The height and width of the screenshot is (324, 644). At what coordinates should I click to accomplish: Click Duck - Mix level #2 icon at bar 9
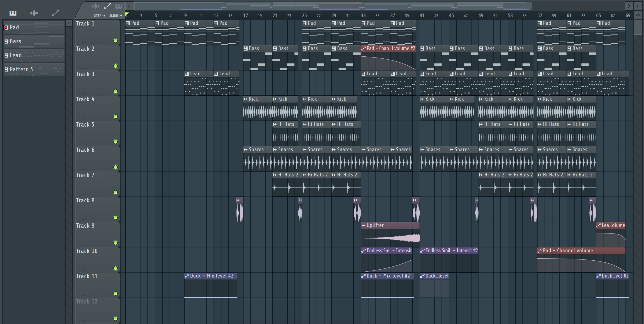pyautogui.click(x=187, y=276)
